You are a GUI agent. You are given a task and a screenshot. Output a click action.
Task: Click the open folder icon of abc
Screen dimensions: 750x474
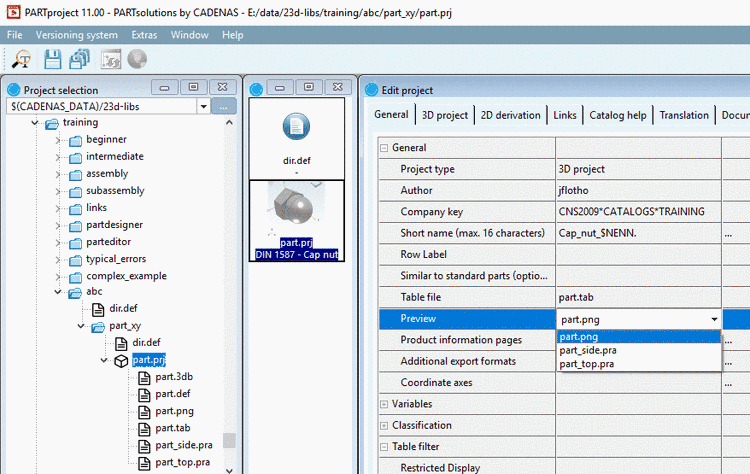pyautogui.click(x=75, y=292)
